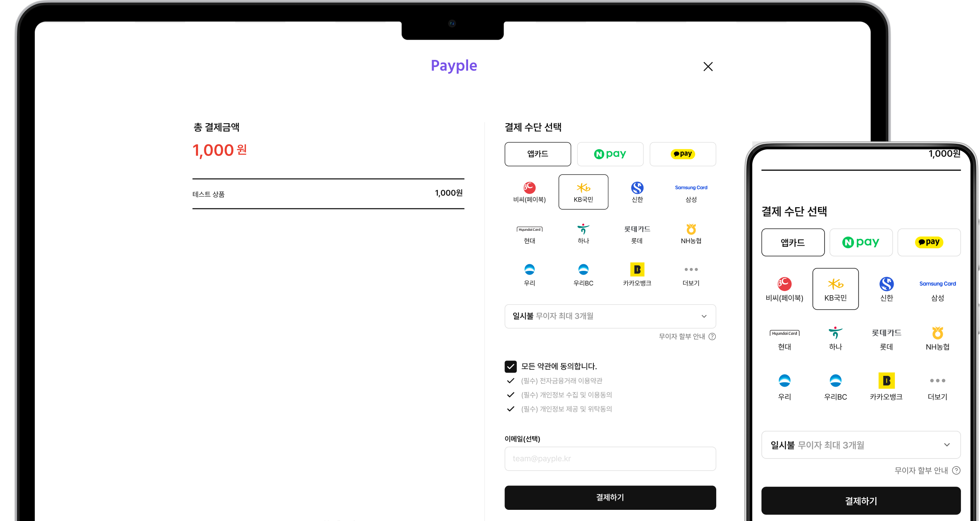
Task: Select Hyundai Card (현대) in tablet view
Action: click(529, 234)
